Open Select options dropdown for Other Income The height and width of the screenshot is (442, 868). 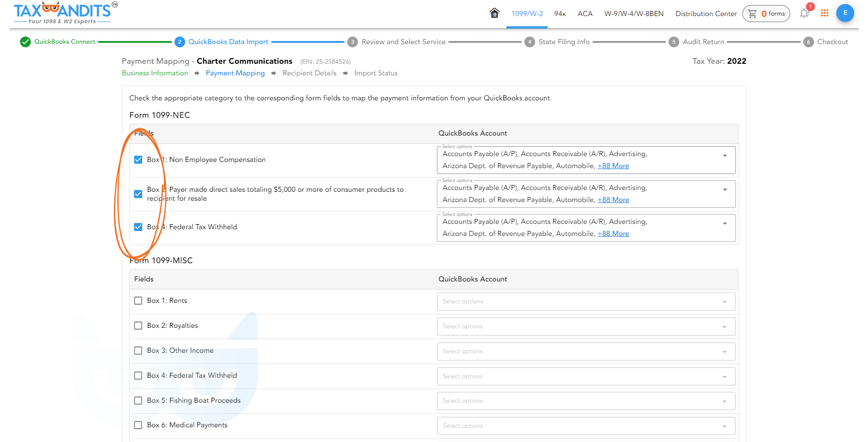click(586, 351)
